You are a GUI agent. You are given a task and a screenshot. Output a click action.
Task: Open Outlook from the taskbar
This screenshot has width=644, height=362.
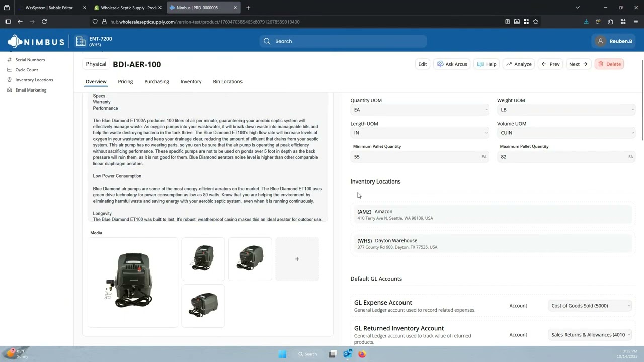pos(347,354)
